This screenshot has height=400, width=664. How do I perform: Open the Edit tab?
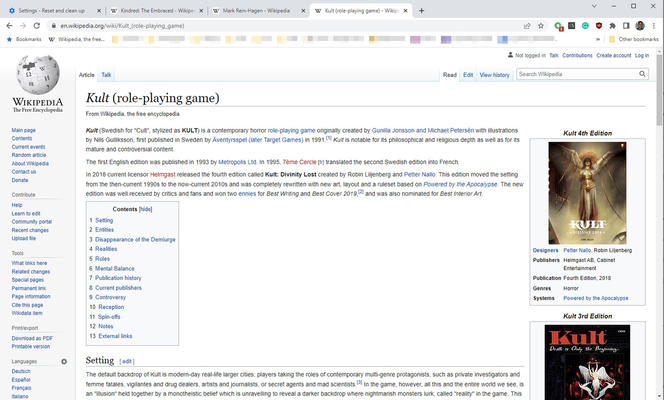click(x=468, y=75)
